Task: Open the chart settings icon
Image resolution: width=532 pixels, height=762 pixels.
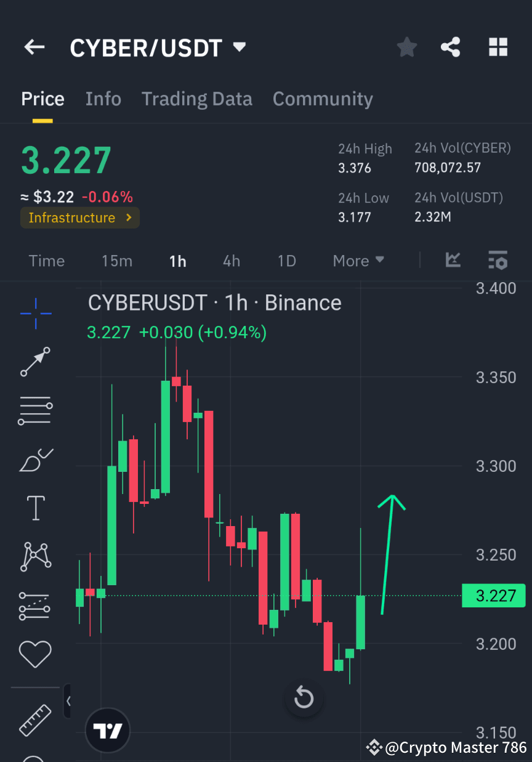Action: tap(498, 260)
